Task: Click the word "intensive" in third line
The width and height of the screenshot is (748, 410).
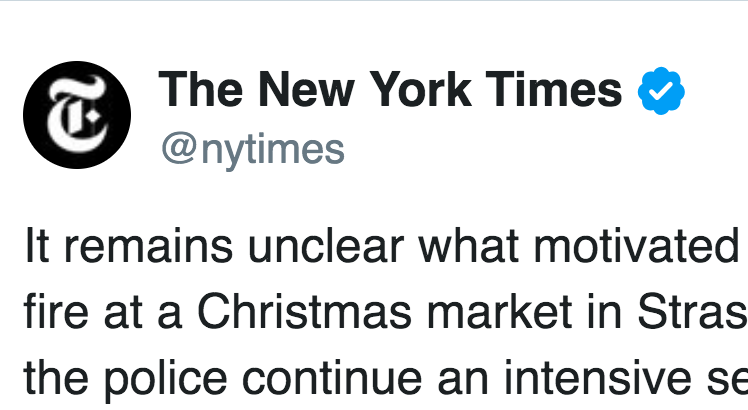Action: [x=597, y=378]
